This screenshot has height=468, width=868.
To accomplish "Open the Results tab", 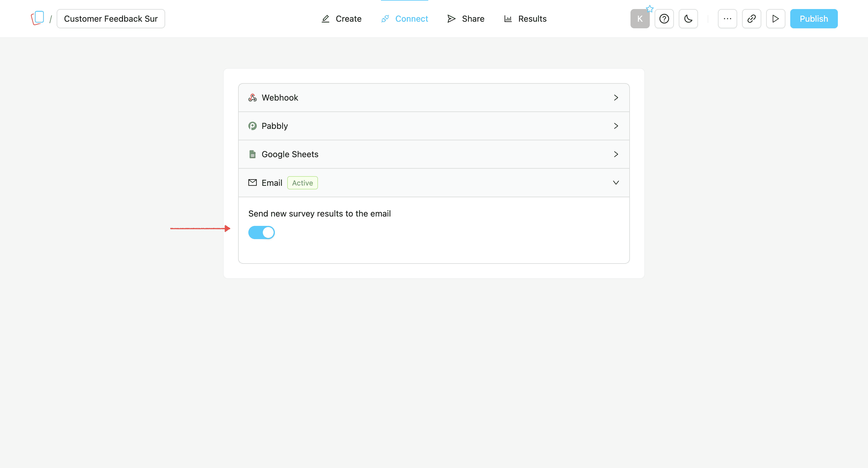I will point(525,18).
